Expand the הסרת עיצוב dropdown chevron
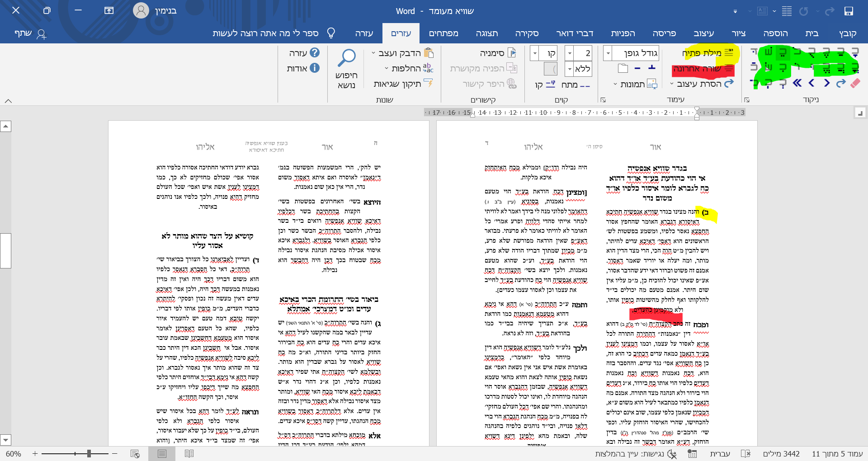 point(672,84)
